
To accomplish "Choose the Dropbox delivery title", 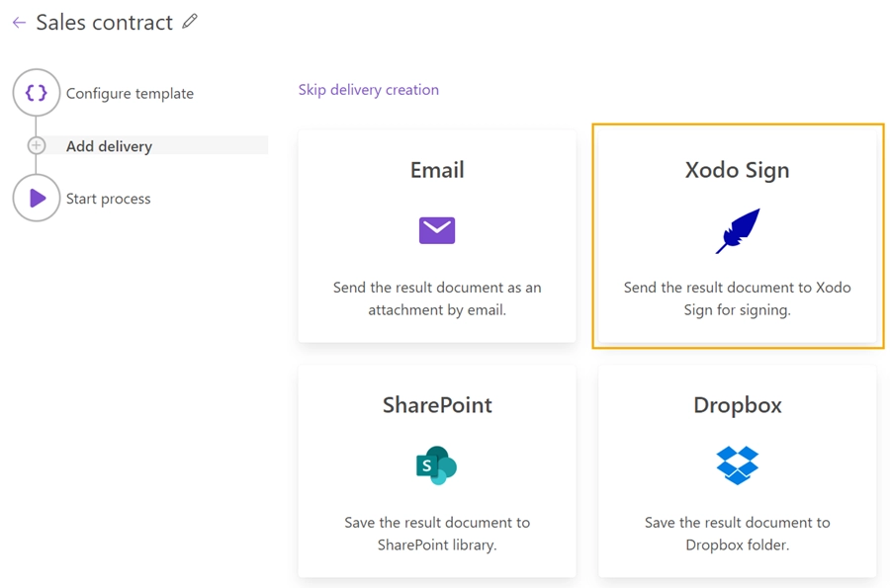I will [x=738, y=405].
